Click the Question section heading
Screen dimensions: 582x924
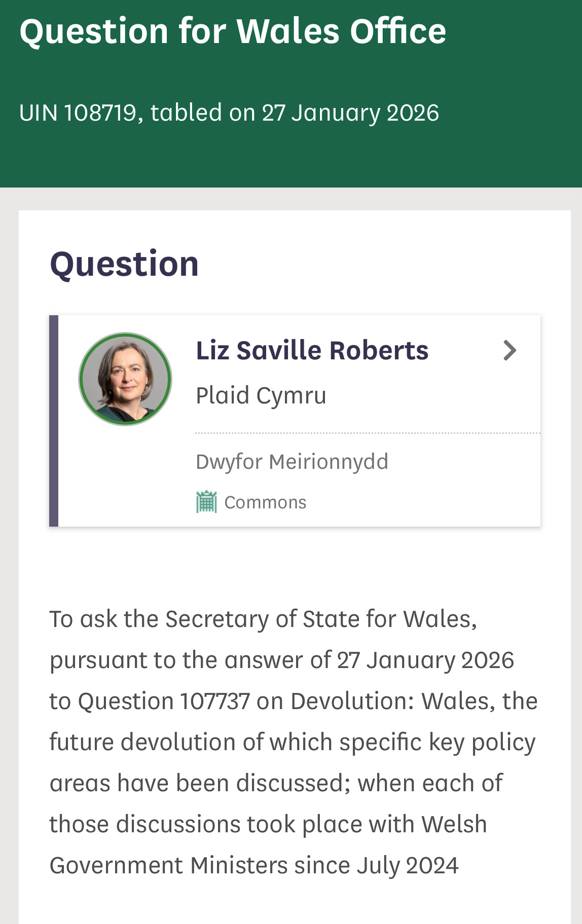(124, 264)
